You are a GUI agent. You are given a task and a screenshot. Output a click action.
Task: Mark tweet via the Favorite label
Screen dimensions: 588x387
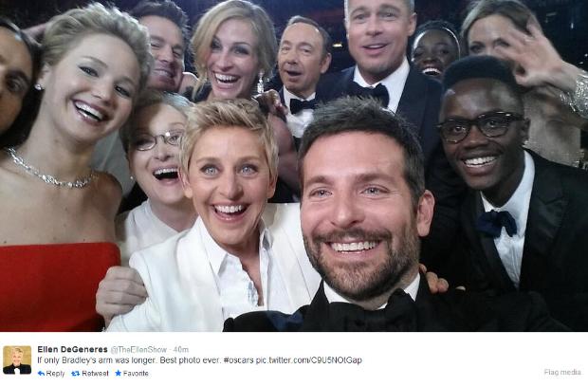[136, 374]
